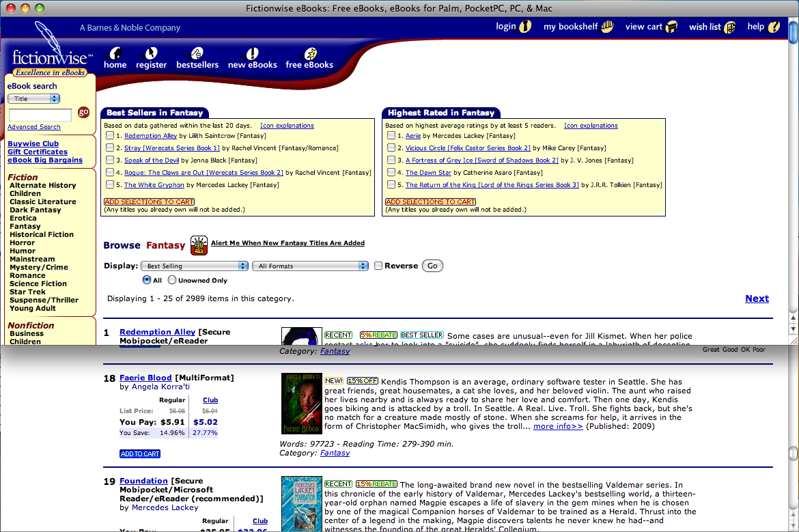Click the home navigation icon

tap(115, 53)
